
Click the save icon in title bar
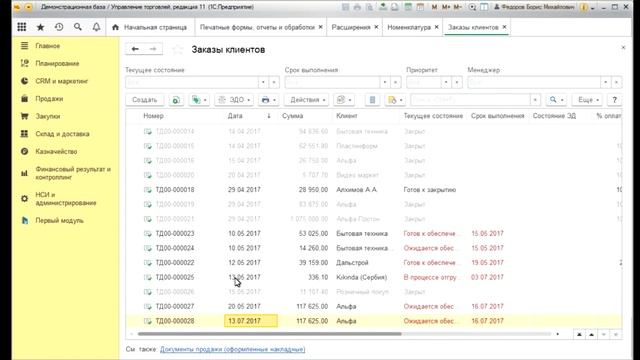click(x=345, y=7)
